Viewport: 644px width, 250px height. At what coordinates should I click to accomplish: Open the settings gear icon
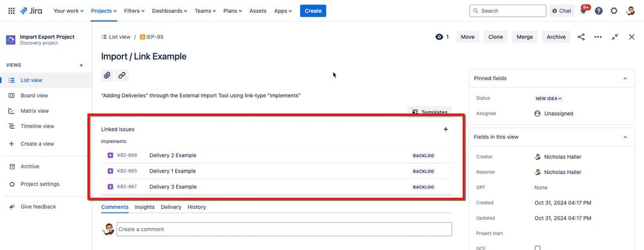pyautogui.click(x=614, y=11)
